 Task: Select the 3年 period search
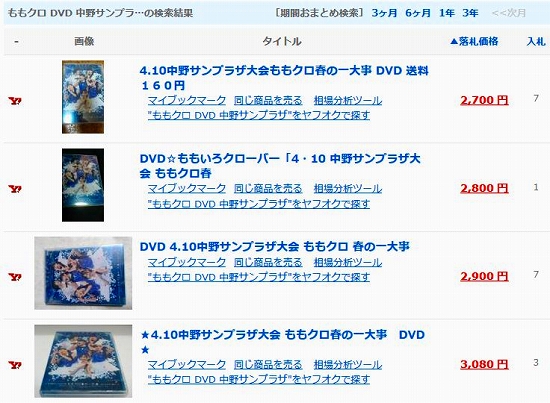tap(470, 13)
